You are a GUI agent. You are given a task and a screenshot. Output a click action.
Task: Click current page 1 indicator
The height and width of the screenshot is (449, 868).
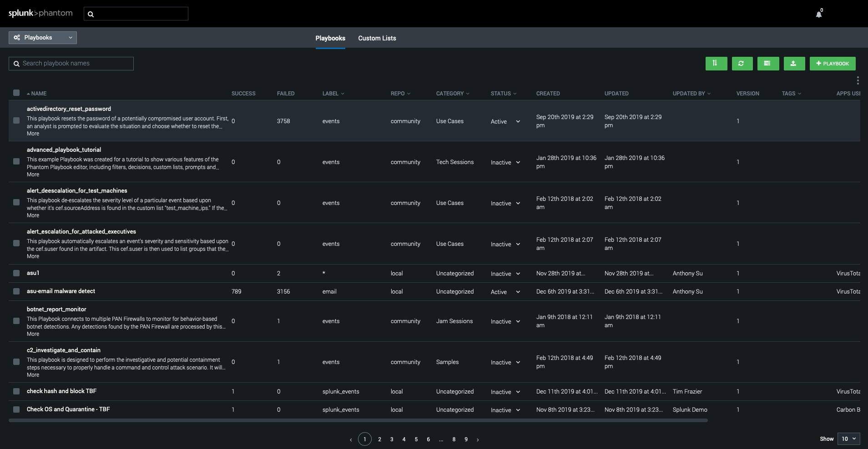click(365, 439)
